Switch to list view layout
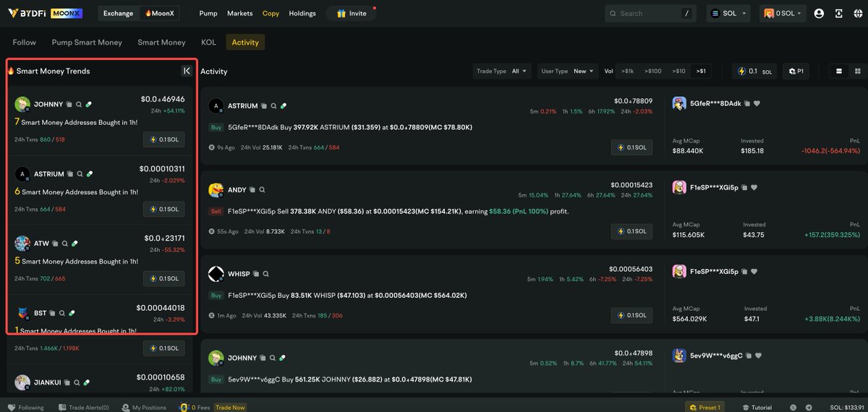This screenshot has height=412, width=868. click(x=839, y=71)
